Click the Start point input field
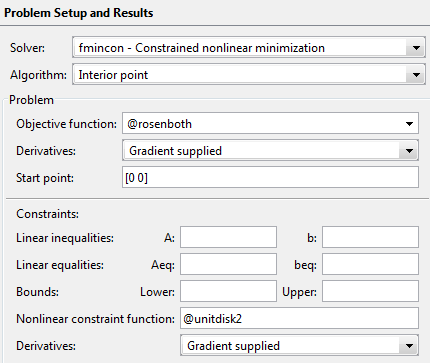Viewport: 430px width, 363px height. point(270,178)
